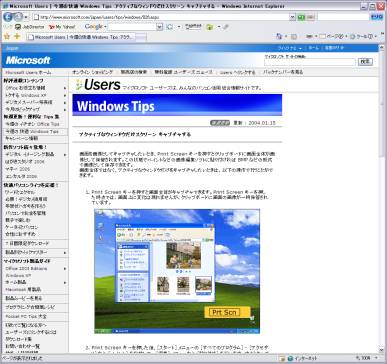
Task: Expand the Office 2003 Editions submenu arrow
Action: [x=65, y=269]
